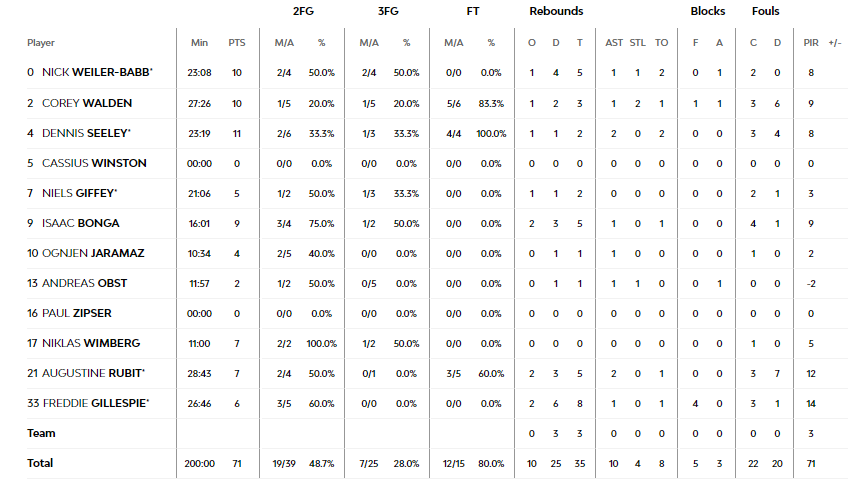Click Cassius Winston in player list

click(x=94, y=163)
